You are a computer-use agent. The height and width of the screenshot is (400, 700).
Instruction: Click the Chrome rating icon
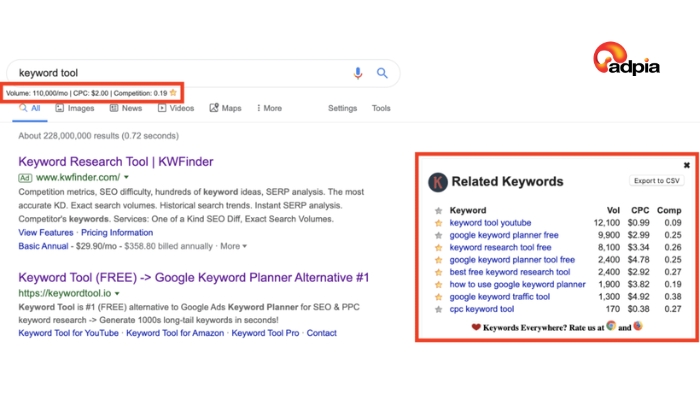tap(611, 326)
